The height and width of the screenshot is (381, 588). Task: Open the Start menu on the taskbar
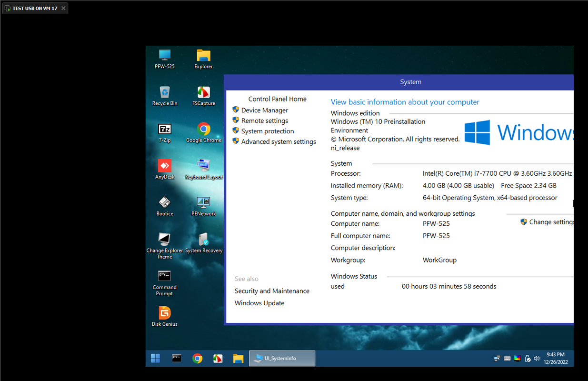click(x=156, y=359)
